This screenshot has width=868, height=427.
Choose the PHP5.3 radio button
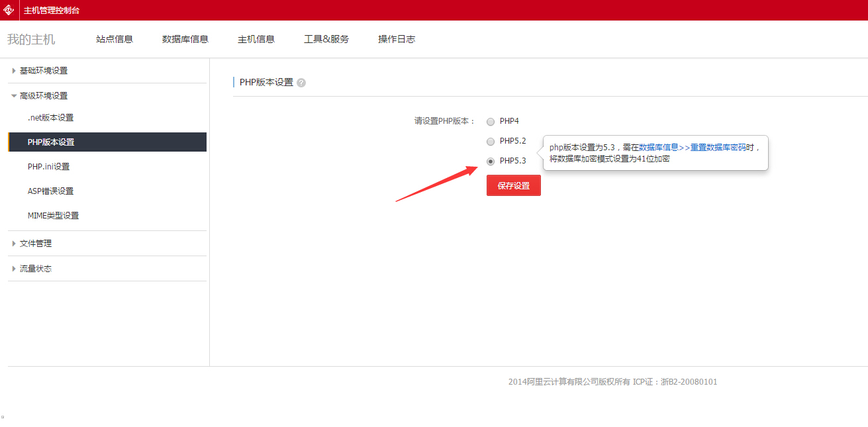coord(491,162)
